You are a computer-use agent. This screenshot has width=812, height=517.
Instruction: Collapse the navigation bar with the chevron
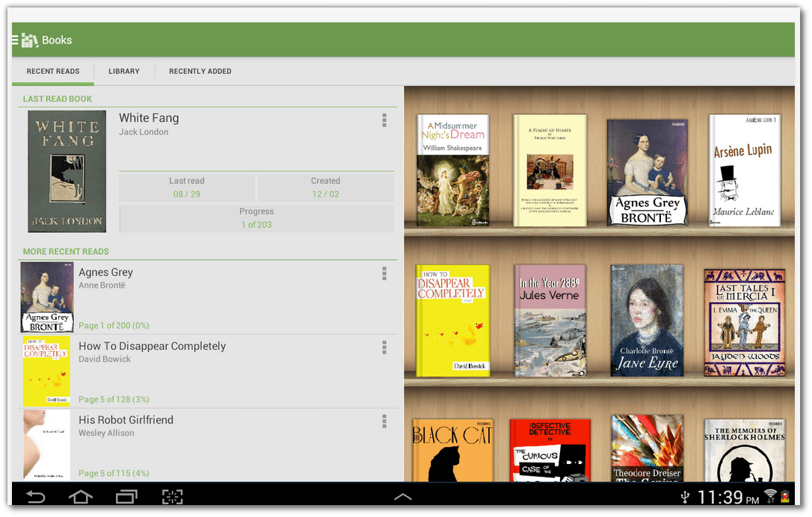[x=402, y=496]
